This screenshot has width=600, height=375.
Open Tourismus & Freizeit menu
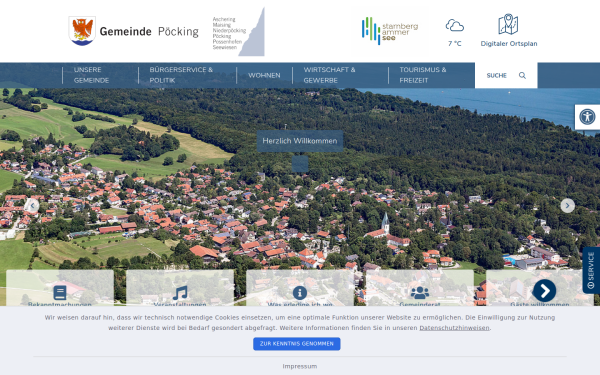(x=423, y=75)
